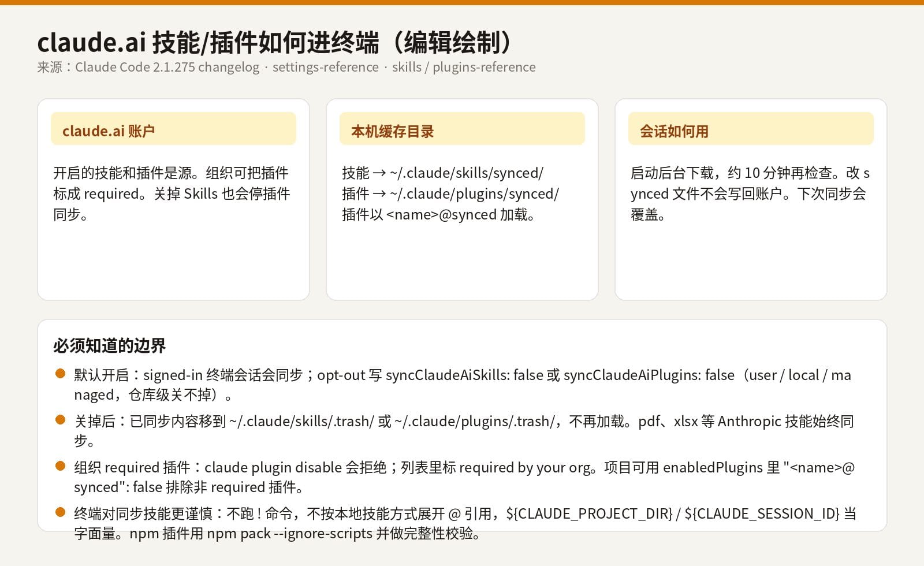Image resolution: width=924 pixels, height=566 pixels.
Task: Click the line "插件 → ~/.claude/plugins/synced/"
Action: [450, 193]
